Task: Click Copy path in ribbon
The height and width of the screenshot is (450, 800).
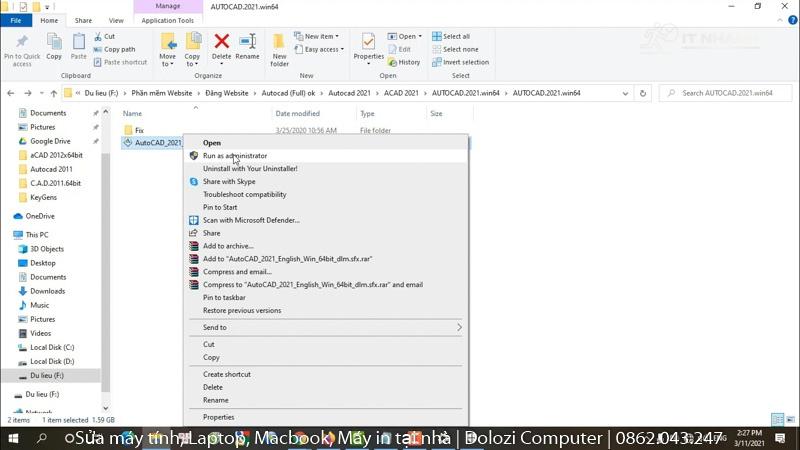Action: [x=114, y=49]
